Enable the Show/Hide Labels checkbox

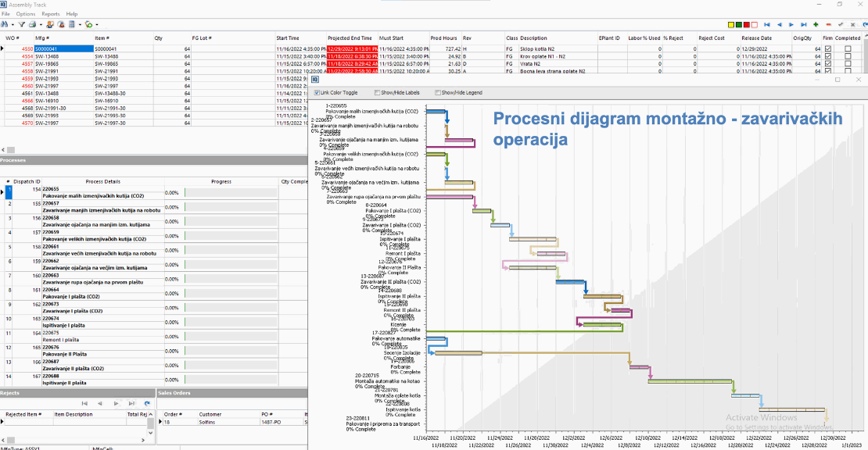coord(377,92)
